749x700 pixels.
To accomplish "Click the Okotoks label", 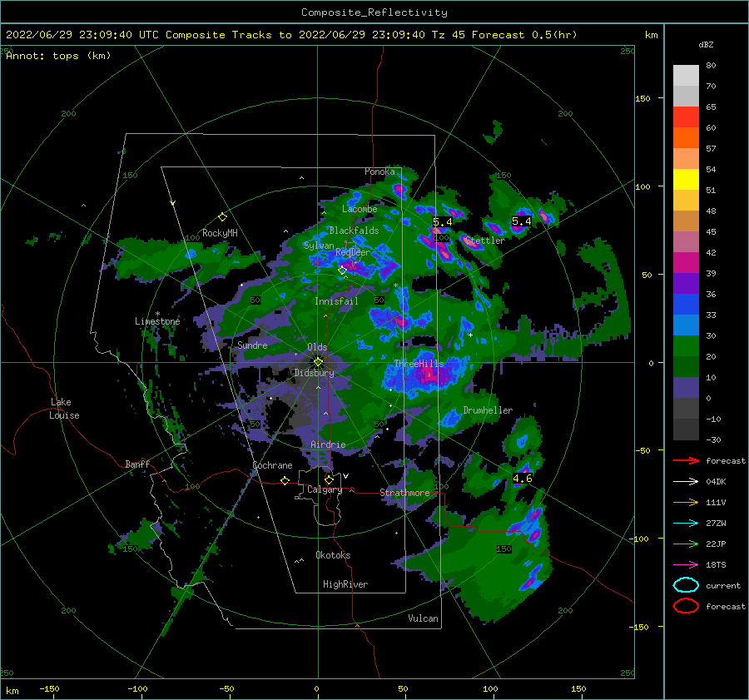I will [333, 554].
